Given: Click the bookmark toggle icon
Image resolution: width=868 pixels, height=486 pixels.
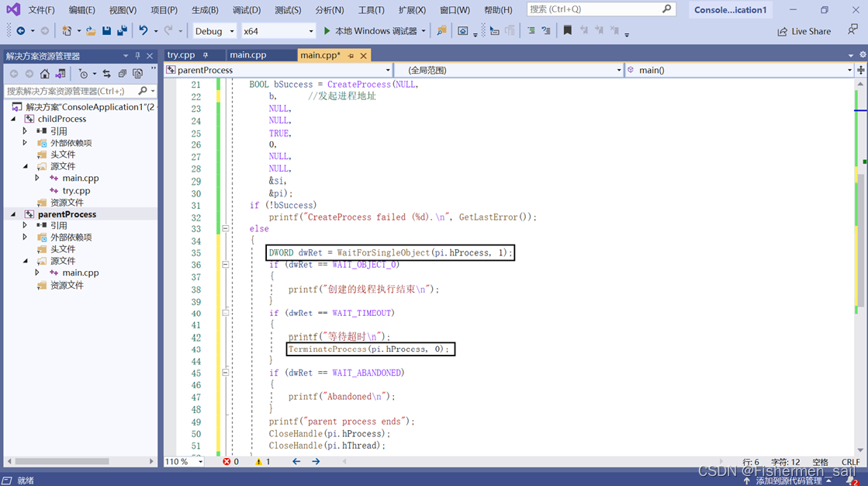Looking at the screenshot, I should [x=567, y=30].
